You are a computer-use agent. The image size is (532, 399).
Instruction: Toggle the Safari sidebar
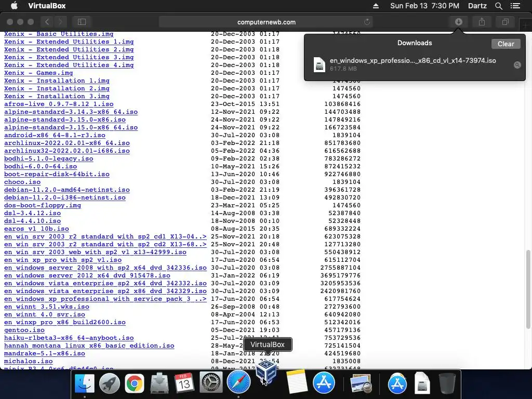coord(82,22)
